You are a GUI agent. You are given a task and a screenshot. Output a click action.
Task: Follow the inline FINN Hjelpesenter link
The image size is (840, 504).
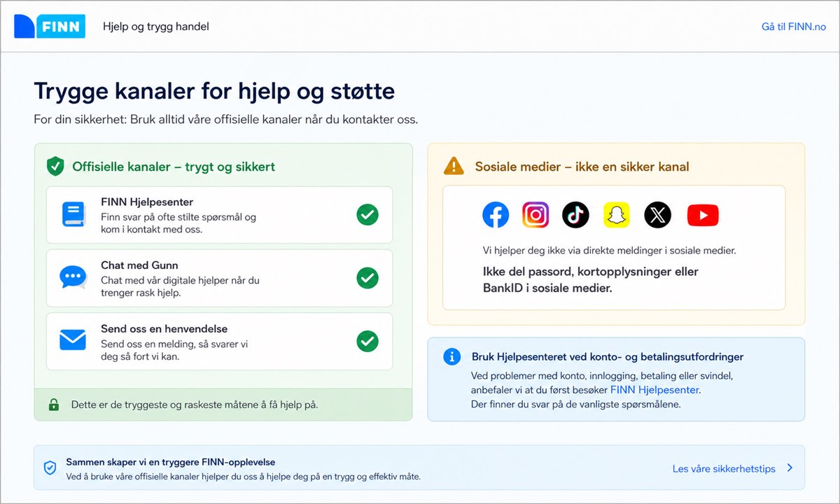tap(654, 390)
